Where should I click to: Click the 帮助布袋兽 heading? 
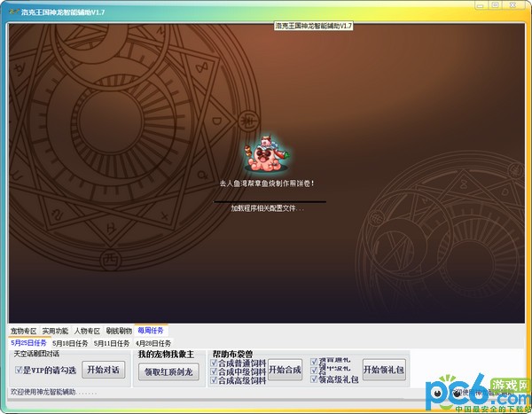232,355
